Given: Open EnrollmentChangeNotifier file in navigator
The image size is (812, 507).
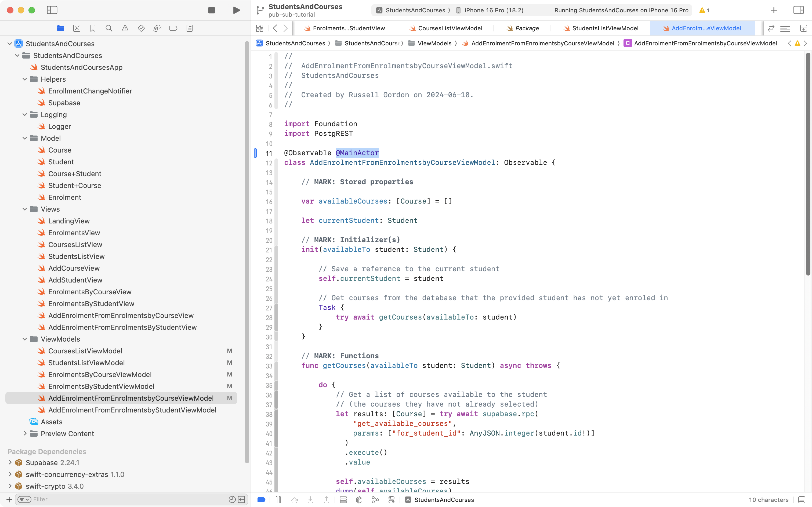Looking at the screenshot, I should tap(90, 91).
